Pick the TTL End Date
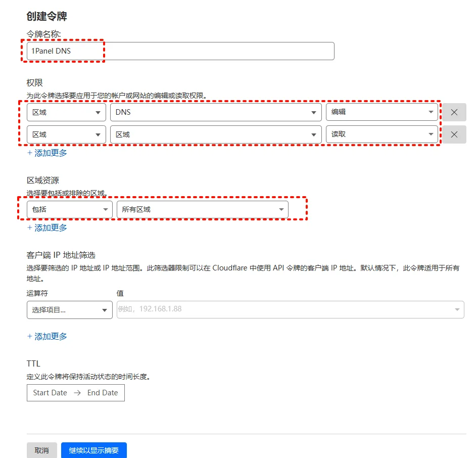This screenshot has width=476, height=458. tap(103, 393)
